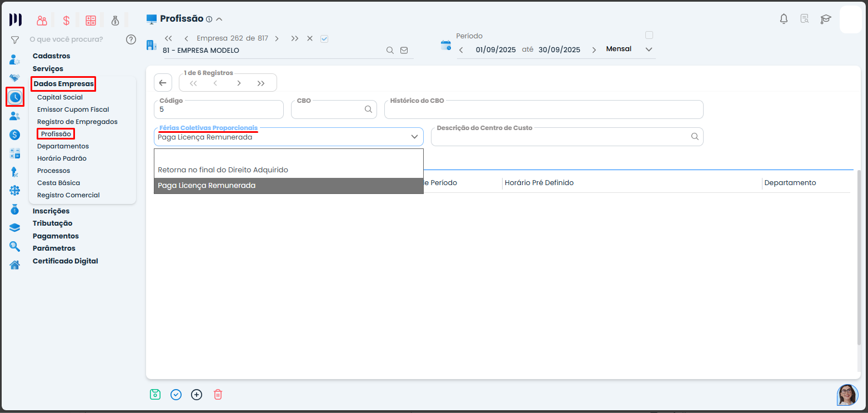The width and height of the screenshot is (868, 413).
Task: Toggle the checkbox next to company navigation
Action: tap(325, 38)
